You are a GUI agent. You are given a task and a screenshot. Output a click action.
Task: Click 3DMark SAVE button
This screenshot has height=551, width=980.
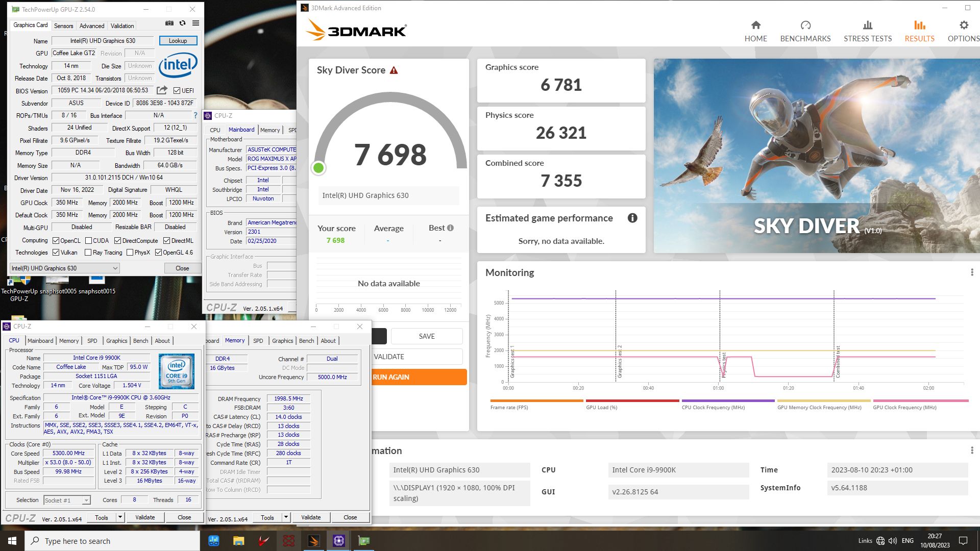pyautogui.click(x=427, y=336)
